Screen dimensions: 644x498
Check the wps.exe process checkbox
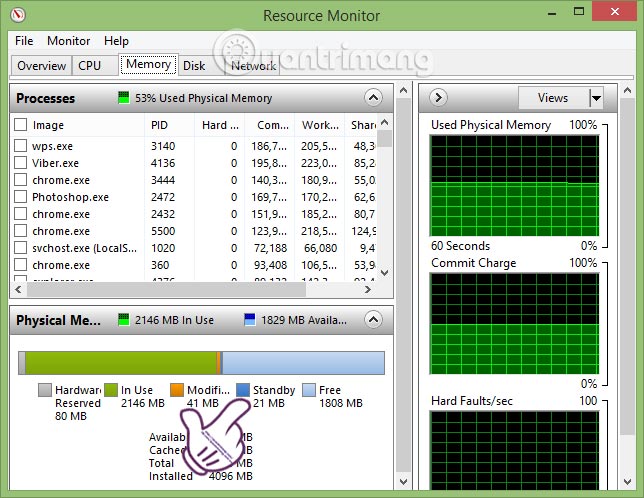point(20,146)
